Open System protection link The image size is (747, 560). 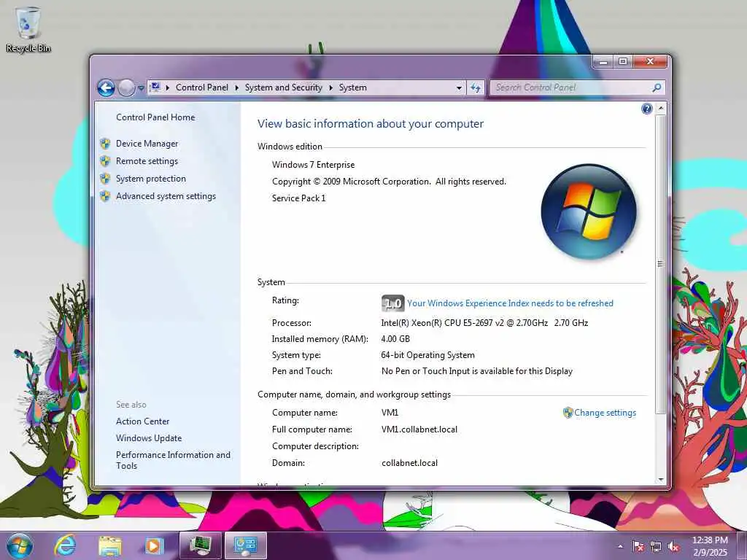point(150,179)
